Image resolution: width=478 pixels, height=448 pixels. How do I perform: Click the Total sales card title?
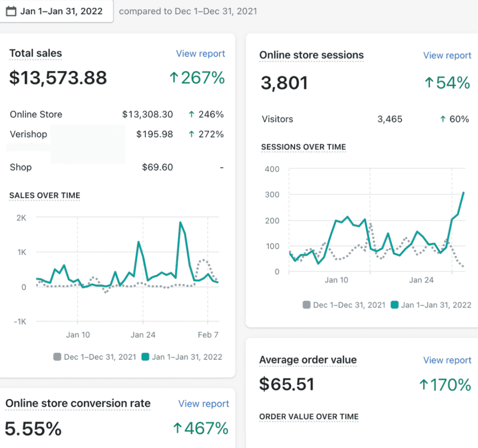pyautogui.click(x=36, y=53)
